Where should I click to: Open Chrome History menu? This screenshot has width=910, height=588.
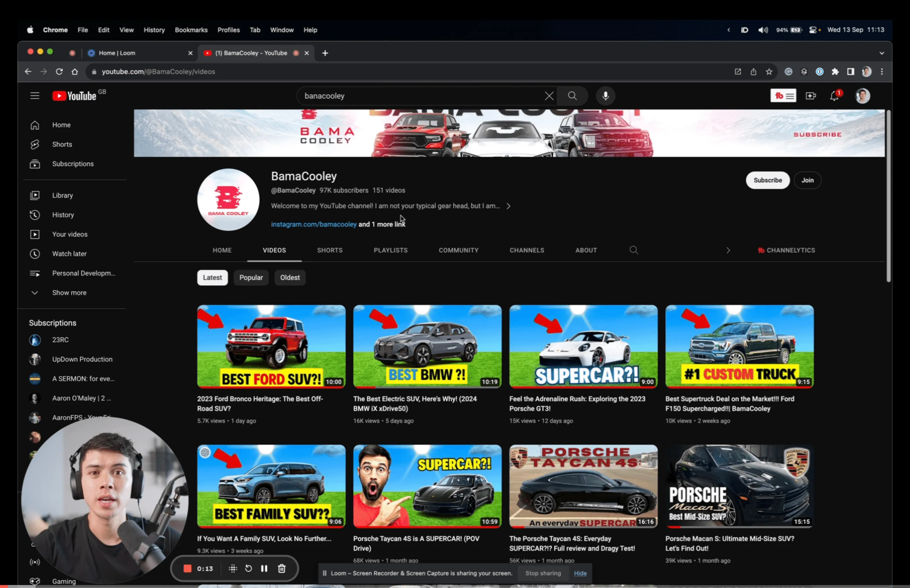click(x=154, y=30)
